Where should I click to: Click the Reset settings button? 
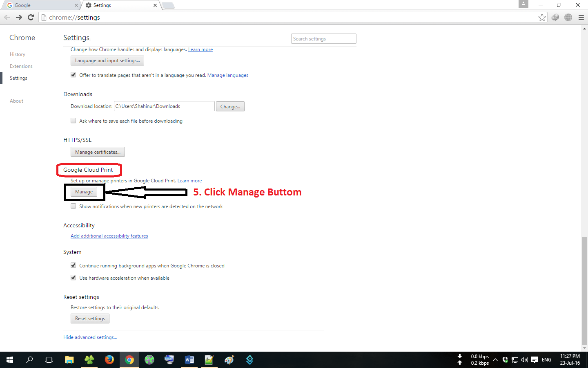click(90, 319)
